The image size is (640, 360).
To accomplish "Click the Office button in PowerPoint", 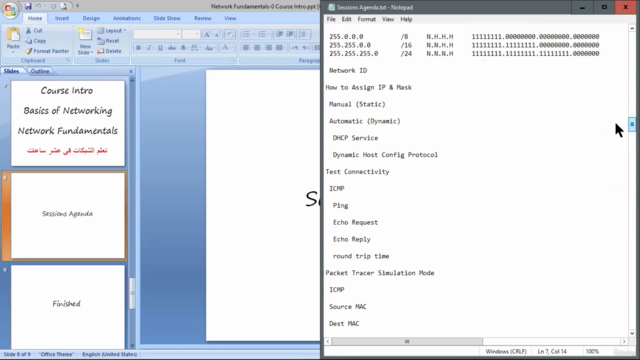I will click(x=10, y=10).
